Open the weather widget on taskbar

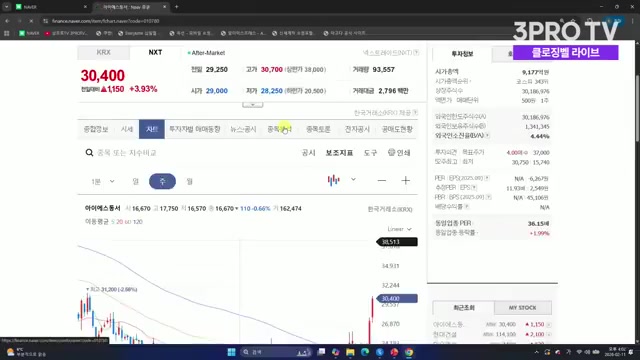[x=27, y=352]
